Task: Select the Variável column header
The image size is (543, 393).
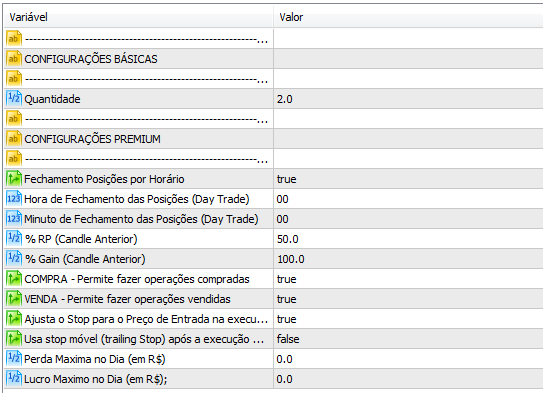Action: point(139,17)
